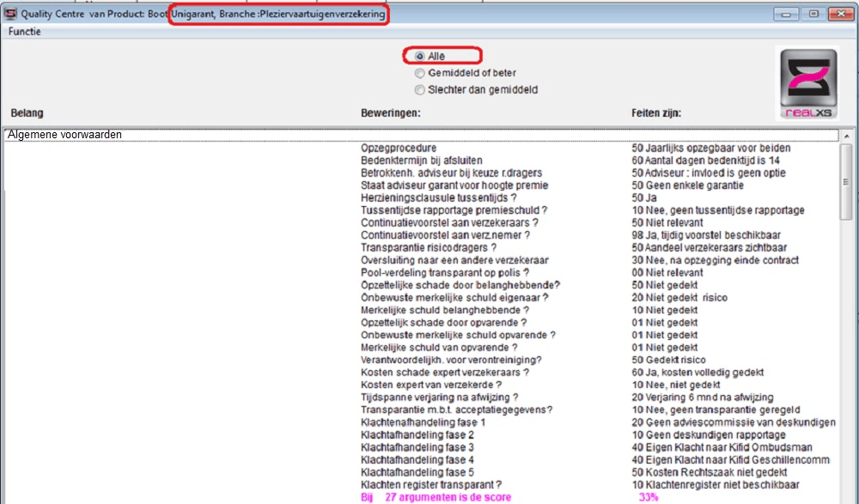859x504 pixels.
Task: Click 50 Jaarlijks opzegbaar voor beiden
Action: tap(711, 148)
